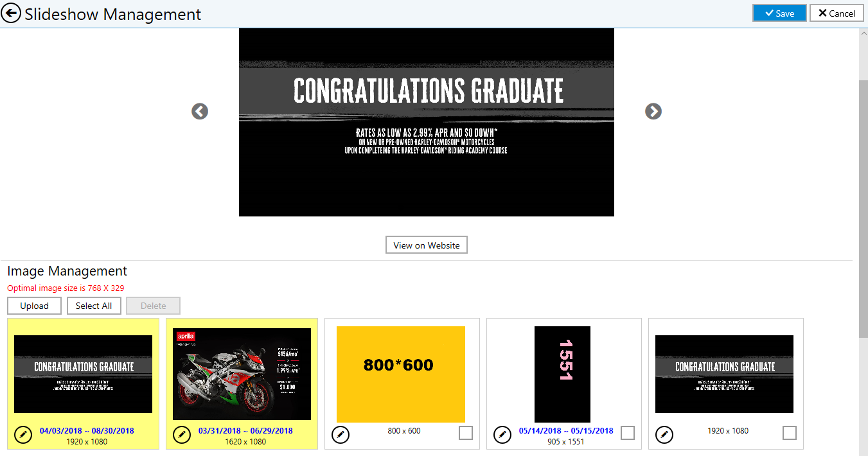Screen dimensions: 868x456
Task: Click the 800 x 600 size label
Action: (404, 431)
